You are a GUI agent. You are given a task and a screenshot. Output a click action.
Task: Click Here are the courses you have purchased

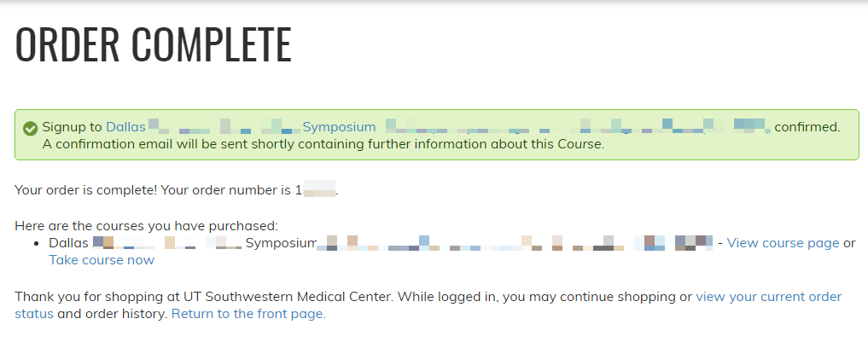(x=145, y=226)
